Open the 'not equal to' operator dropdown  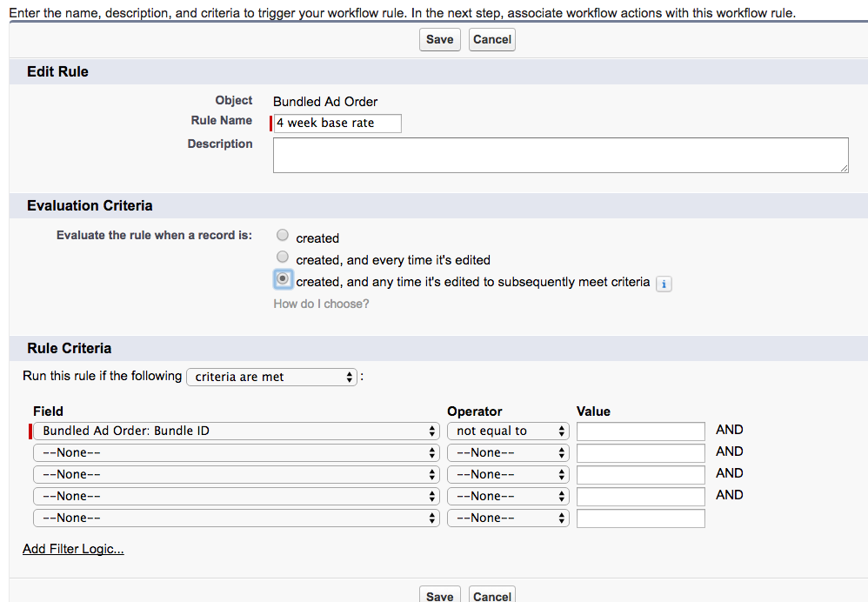[507, 431]
